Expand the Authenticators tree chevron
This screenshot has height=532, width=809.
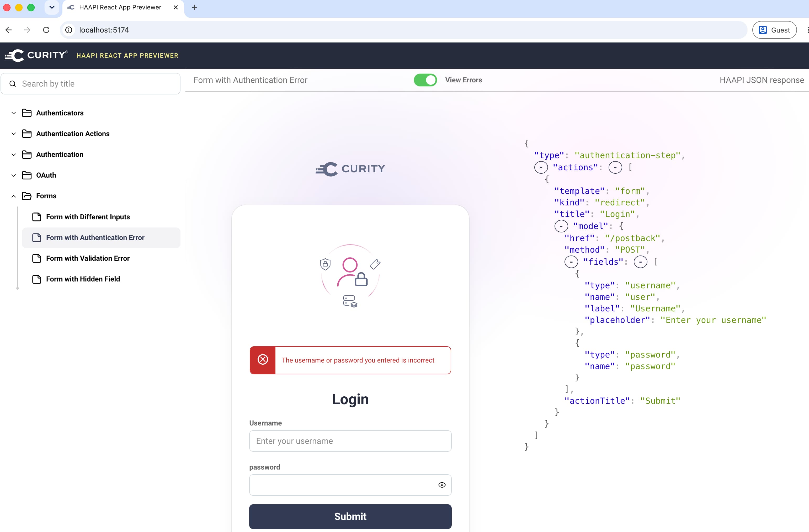(14, 113)
